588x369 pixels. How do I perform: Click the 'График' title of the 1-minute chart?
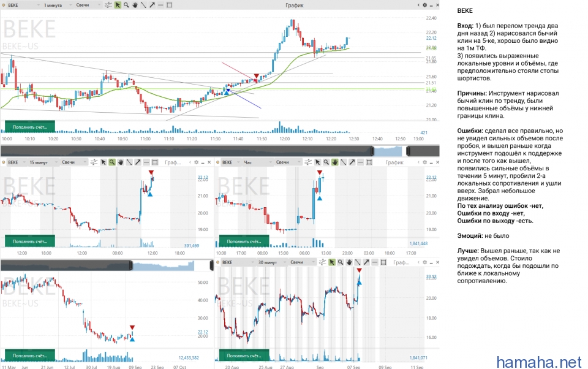click(x=295, y=6)
